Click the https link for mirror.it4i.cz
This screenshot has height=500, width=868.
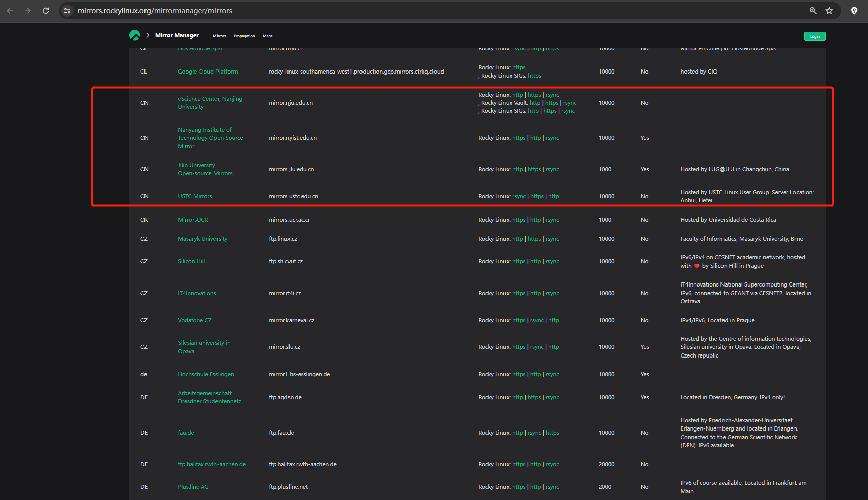click(519, 293)
